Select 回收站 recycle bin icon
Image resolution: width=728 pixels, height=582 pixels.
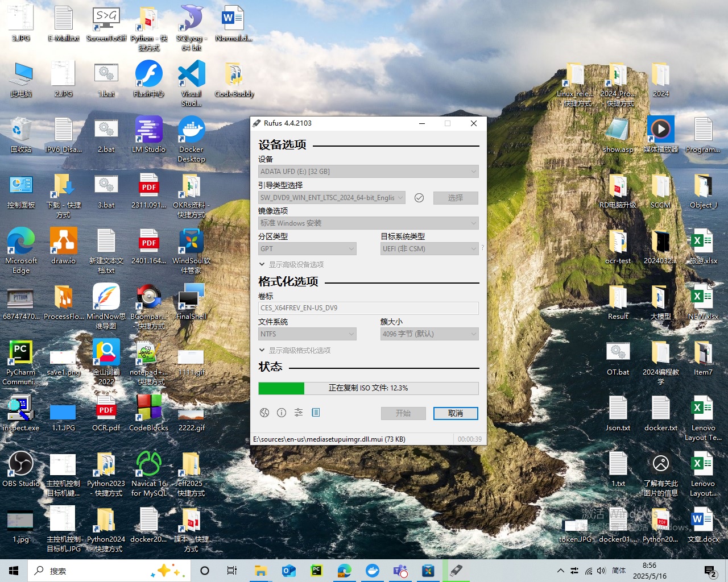click(x=21, y=135)
